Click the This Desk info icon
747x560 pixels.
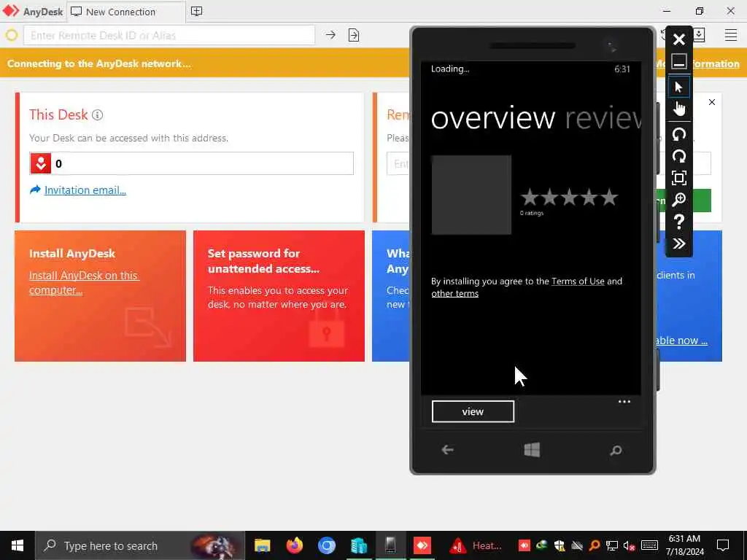coord(97,115)
